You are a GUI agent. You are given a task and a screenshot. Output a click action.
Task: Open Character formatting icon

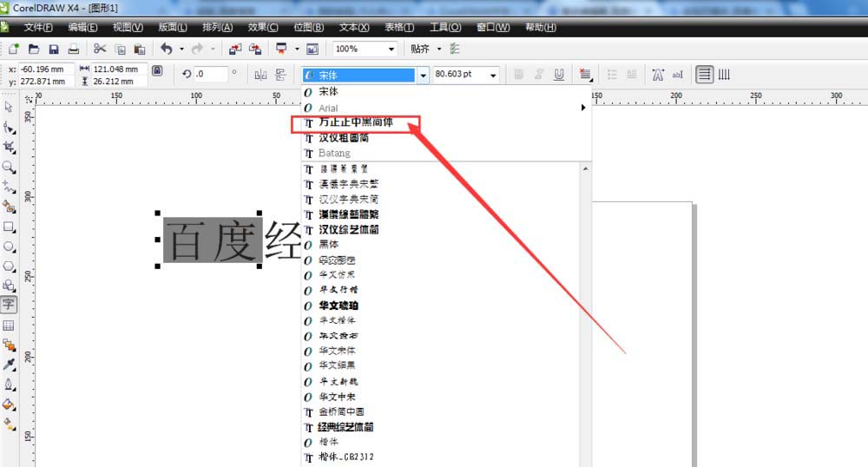[x=658, y=75]
